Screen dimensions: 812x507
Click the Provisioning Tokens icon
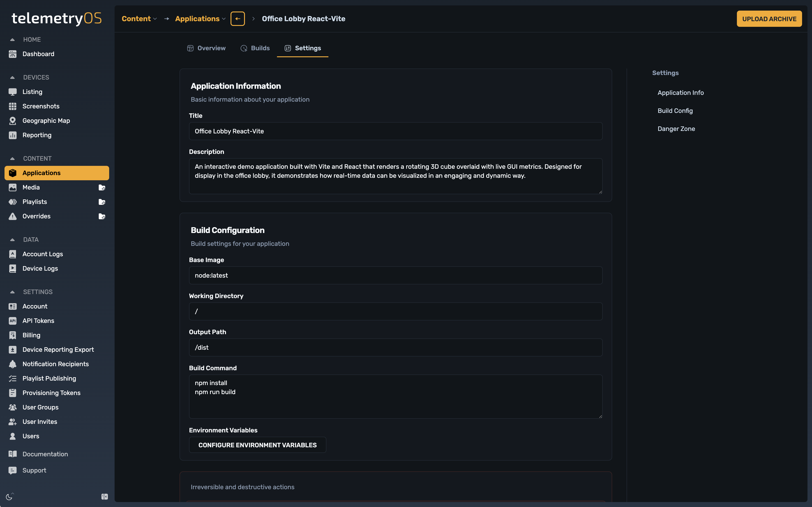click(x=13, y=393)
